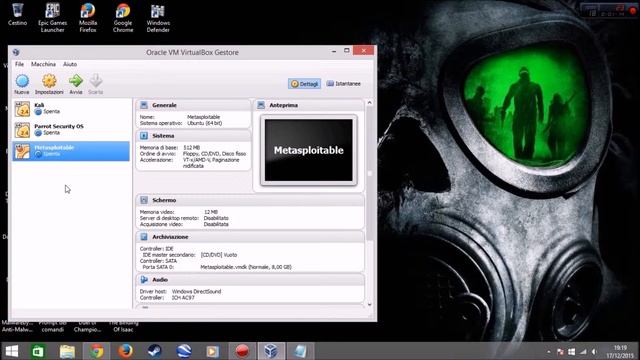The height and width of the screenshot is (360, 640).
Task: Click the details pane scroll up arrow
Action: [369, 103]
